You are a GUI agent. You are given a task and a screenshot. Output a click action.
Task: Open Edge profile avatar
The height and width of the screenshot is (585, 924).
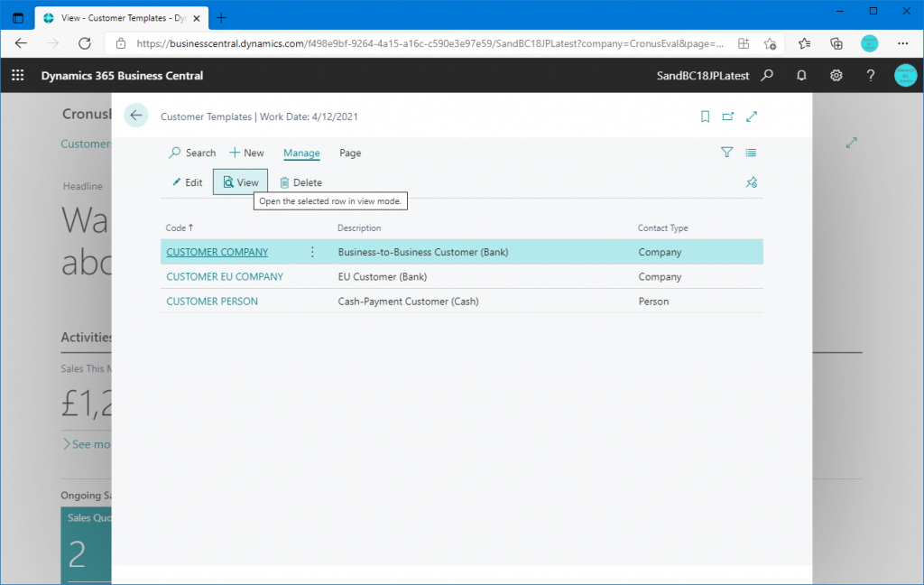[x=869, y=43]
